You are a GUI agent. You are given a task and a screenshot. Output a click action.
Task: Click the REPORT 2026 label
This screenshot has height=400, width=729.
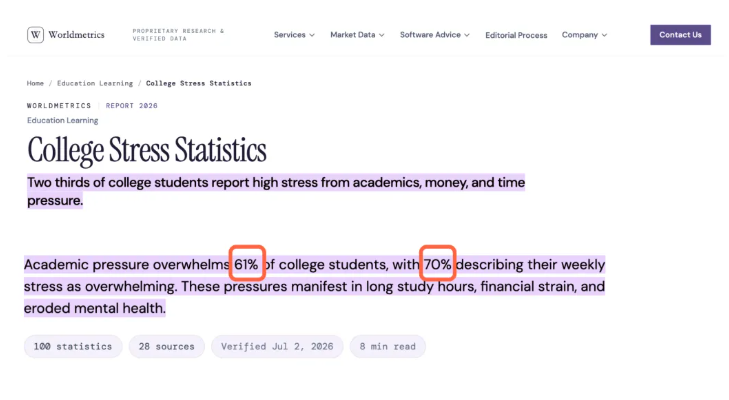tap(132, 106)
